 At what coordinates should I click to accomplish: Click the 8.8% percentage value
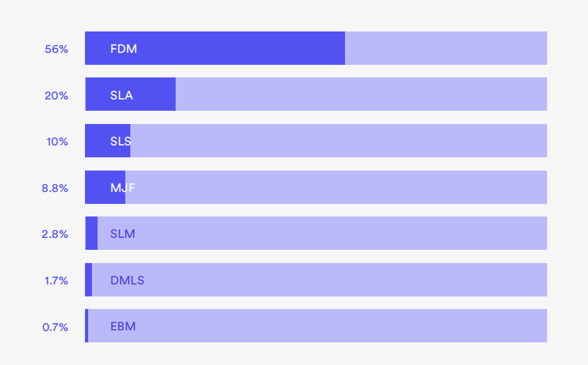(x=55, y=188)
